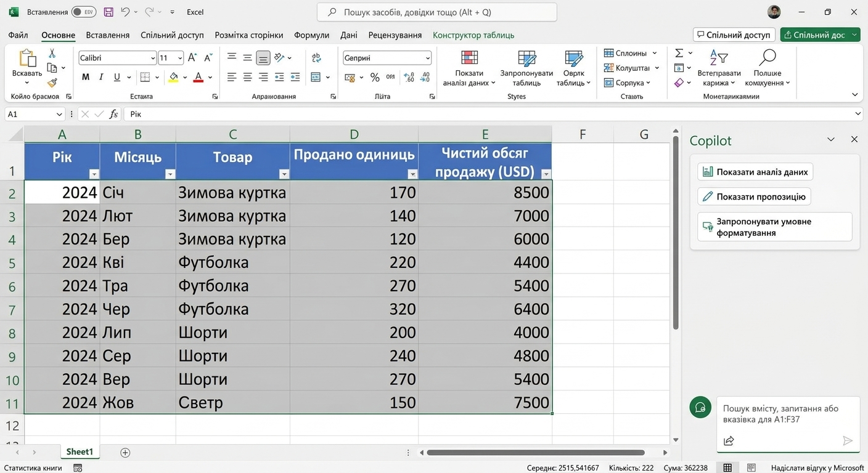Click the Increase Font Size icon
This screenshot has width=868, height=473.
pyautogui.click(x=192, y=58)
